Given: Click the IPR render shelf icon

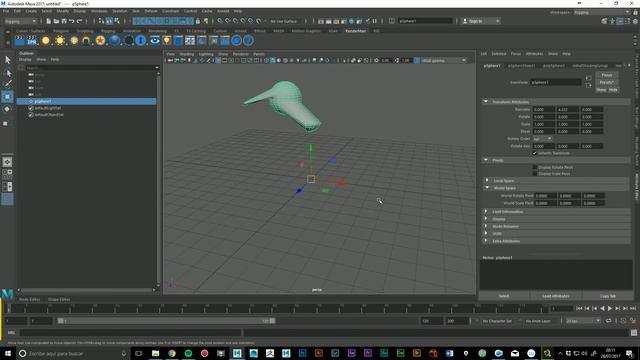Looking at the screenshot, I should [32, 40].
